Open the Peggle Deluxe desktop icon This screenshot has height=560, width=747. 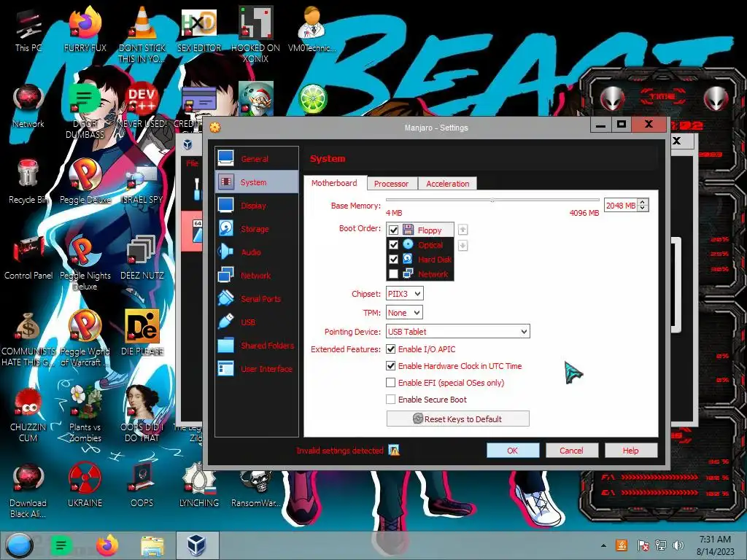[85, 182]
